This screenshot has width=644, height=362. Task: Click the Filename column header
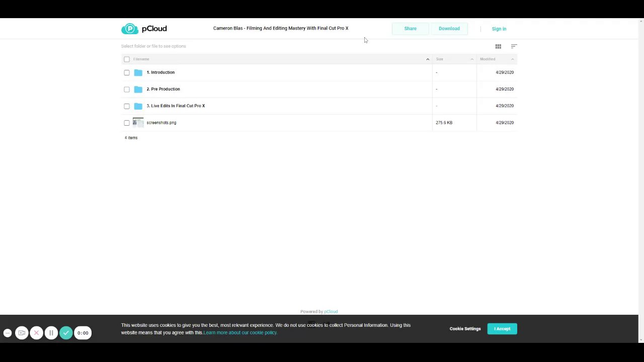[141, 59]
